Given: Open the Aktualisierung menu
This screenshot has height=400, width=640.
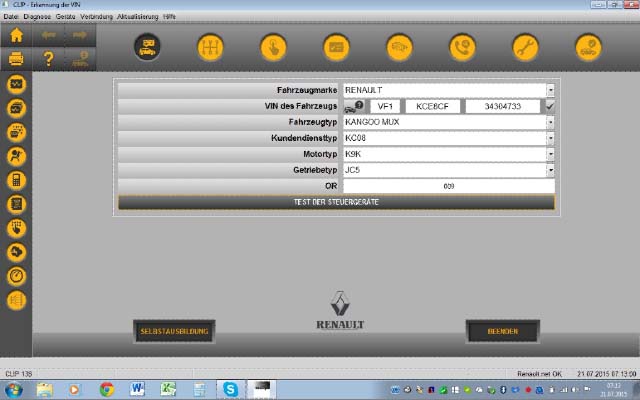Looking at the screenshot, I should pos(136,18).
